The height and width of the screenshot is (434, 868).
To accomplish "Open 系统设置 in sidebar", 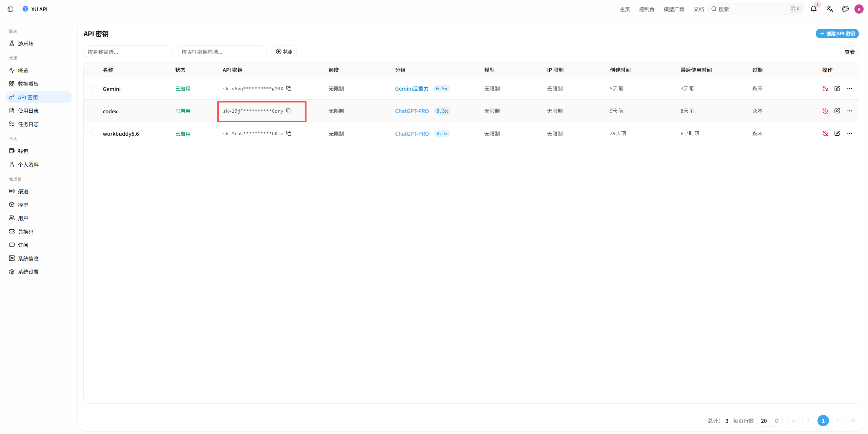I will pyautogui.click(x=39, y=272).
